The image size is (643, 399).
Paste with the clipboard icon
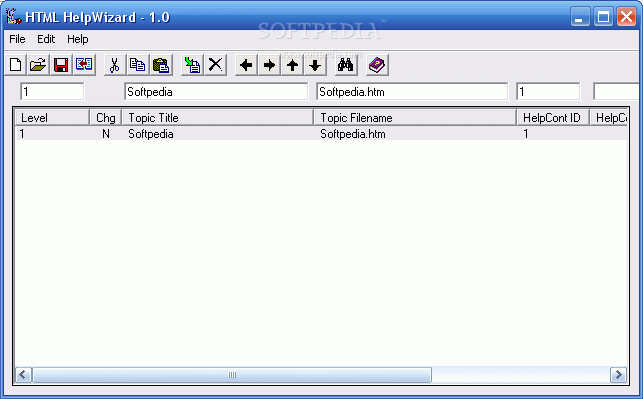161,65
